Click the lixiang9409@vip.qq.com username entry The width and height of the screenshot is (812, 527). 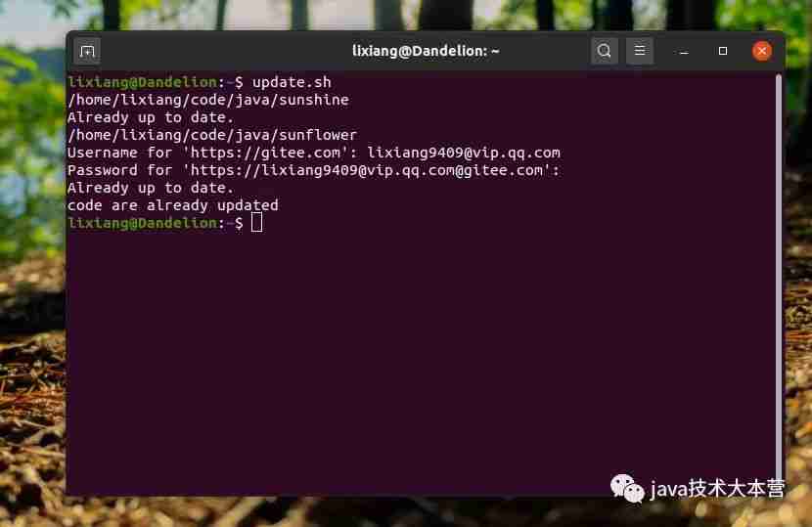(x=464, y=153)
